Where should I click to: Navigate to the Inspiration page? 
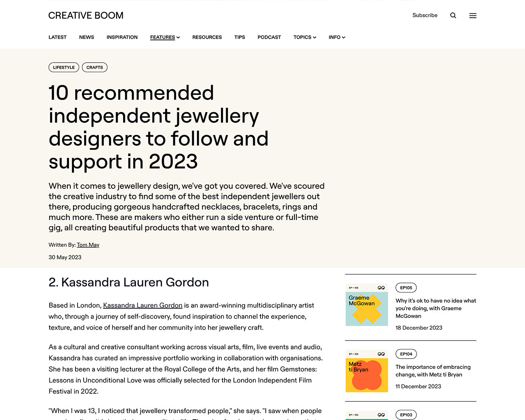point(122,37)
